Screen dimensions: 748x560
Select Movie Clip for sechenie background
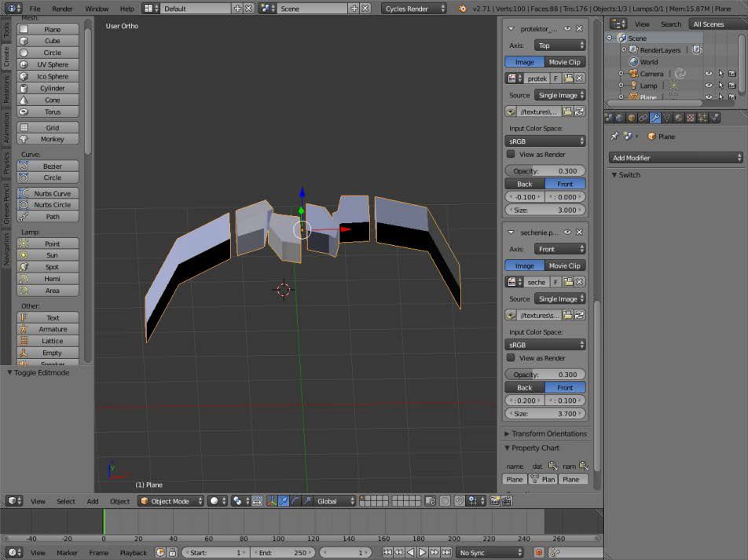click(x=564, y=265)
